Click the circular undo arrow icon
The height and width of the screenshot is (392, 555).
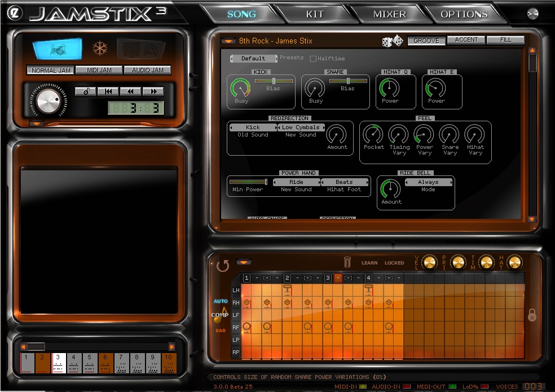coord(223,265)
